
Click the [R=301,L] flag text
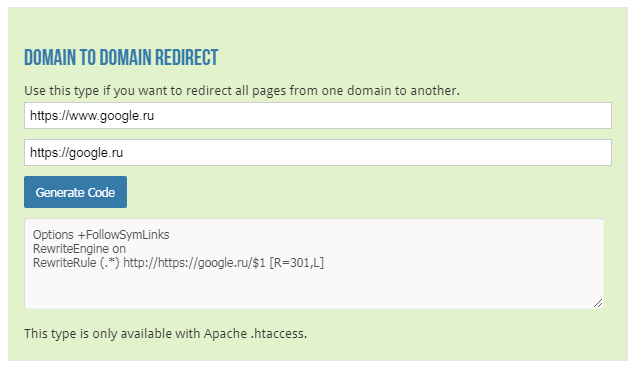296,262
